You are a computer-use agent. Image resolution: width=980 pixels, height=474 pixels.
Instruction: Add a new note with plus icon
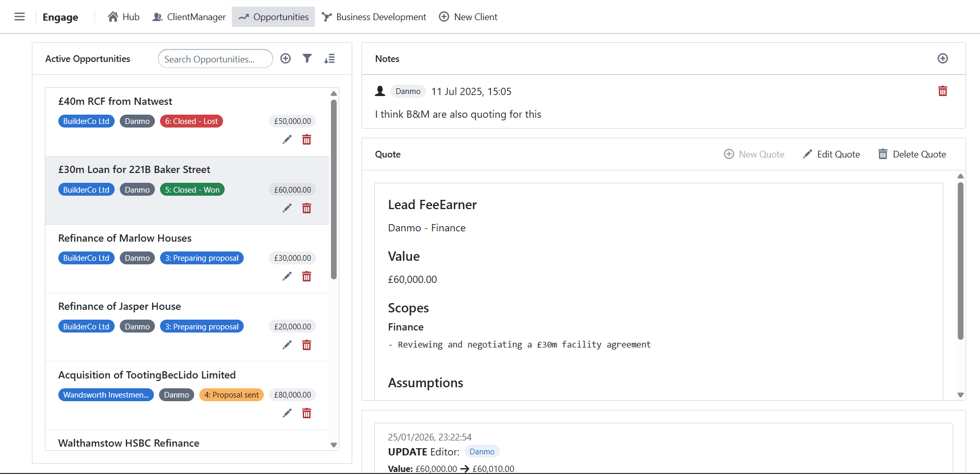pos(942,58)
